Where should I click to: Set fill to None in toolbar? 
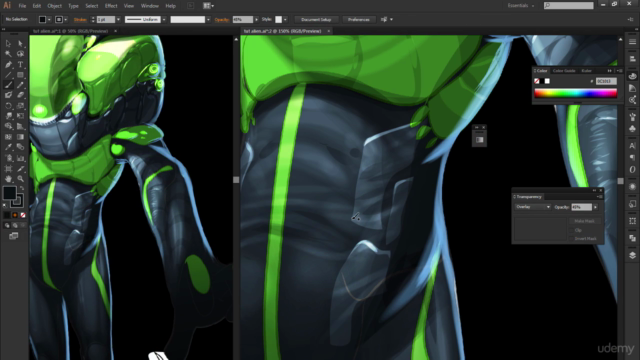coord(23,215)
